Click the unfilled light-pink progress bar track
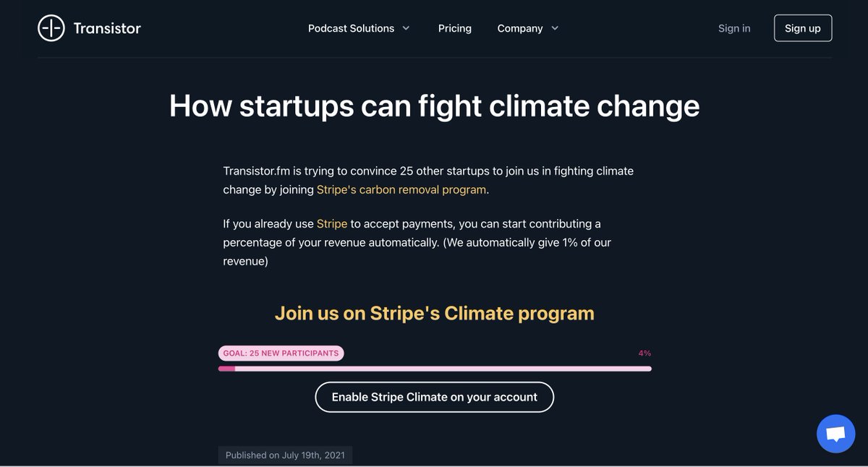 click(x=443, y=369)
